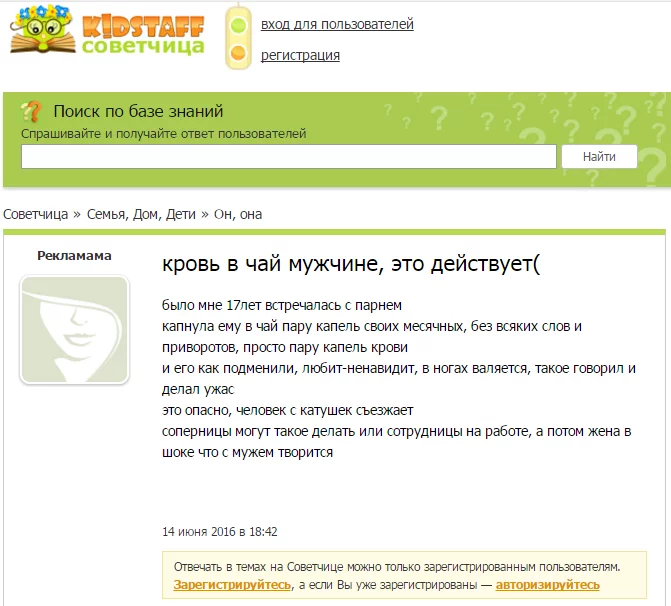Screen dimensions: 671x606
Task: Click the Kidstaff owl mascot logo
Action: tap(42, 29)
